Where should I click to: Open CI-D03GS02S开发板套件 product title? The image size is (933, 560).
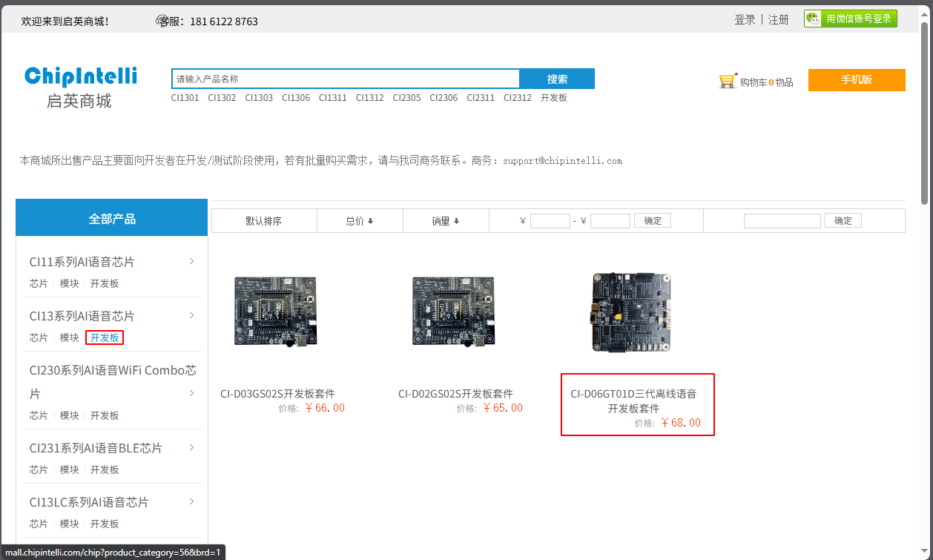[x=277, y=394]
